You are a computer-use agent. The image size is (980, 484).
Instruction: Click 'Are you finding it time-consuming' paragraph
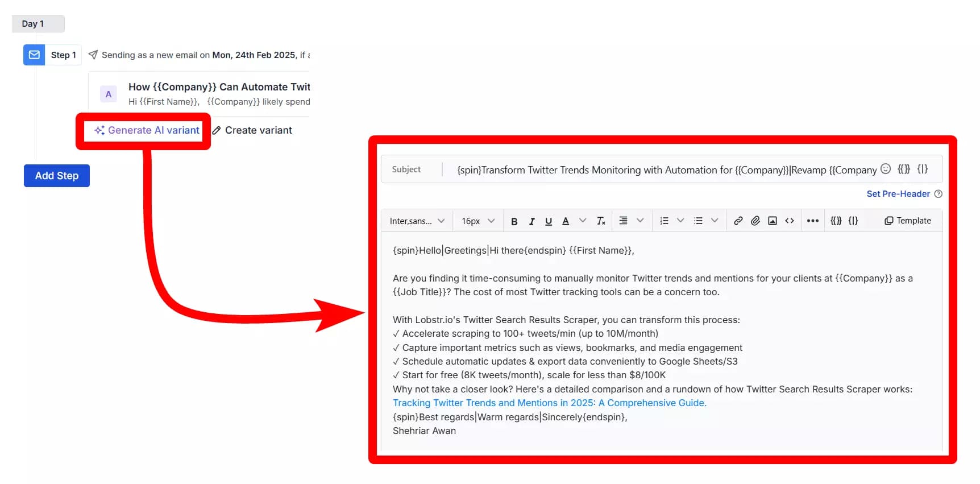tap(653, 285)
